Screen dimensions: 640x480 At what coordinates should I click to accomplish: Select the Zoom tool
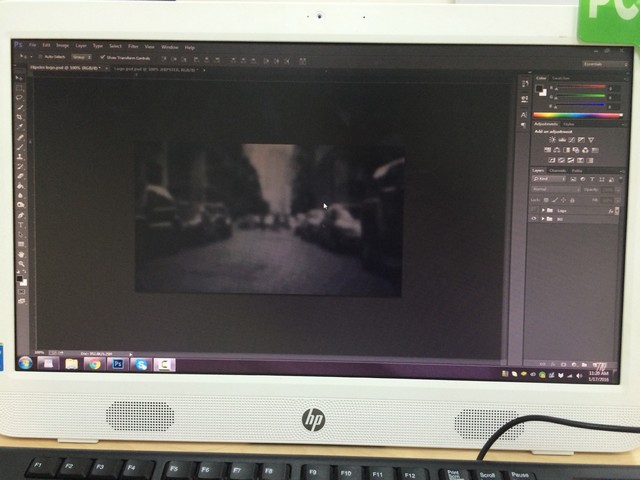click(x=21, y=263)
